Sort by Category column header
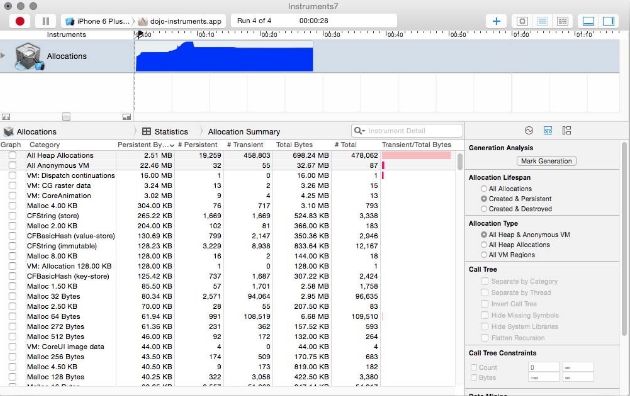 tap(44, 145)
